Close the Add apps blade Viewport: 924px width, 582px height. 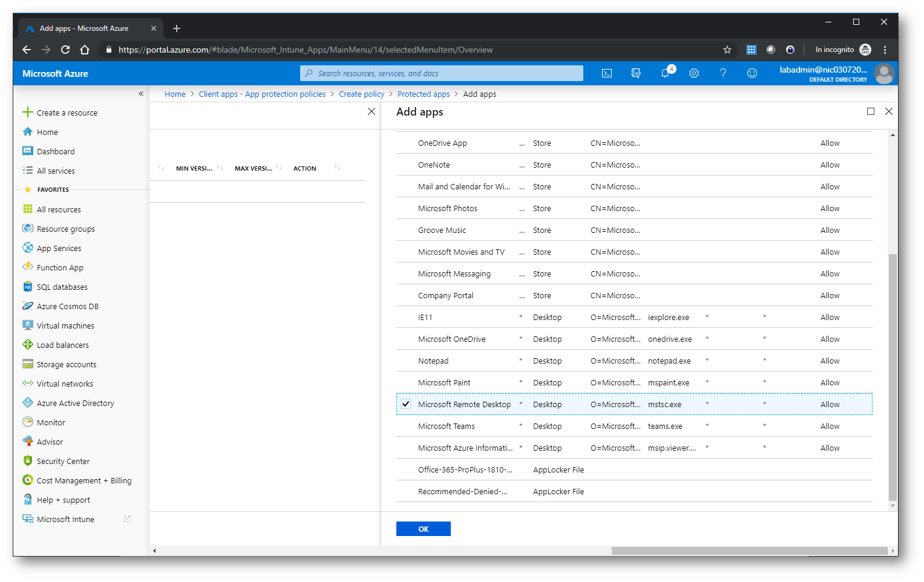[x=889, y=111]
